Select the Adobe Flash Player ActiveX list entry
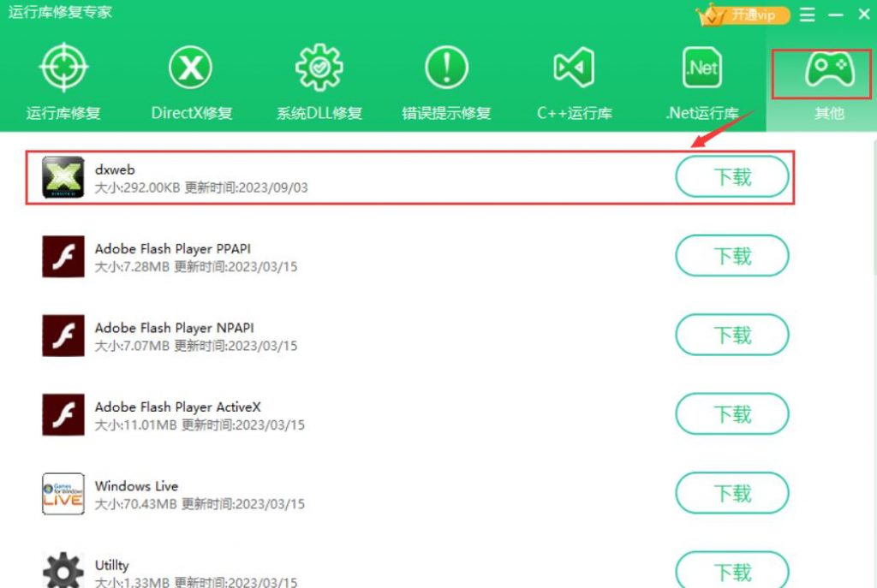The height and width of the screenshot is (588, 877). pos(410,415)
